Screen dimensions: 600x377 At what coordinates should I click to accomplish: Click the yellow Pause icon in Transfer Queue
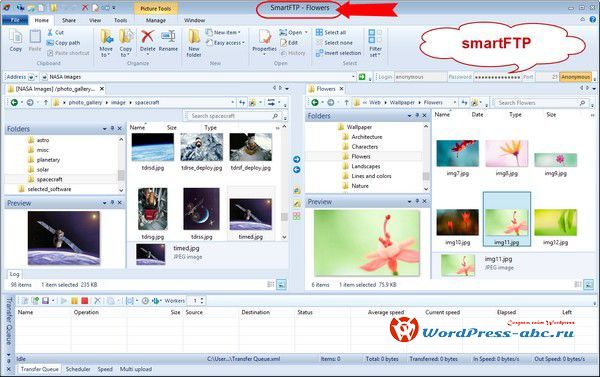[75, 301]
